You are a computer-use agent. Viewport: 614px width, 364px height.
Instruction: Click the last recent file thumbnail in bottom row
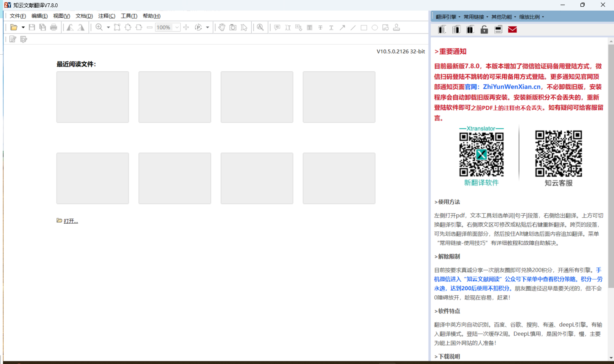coord(339,178)
